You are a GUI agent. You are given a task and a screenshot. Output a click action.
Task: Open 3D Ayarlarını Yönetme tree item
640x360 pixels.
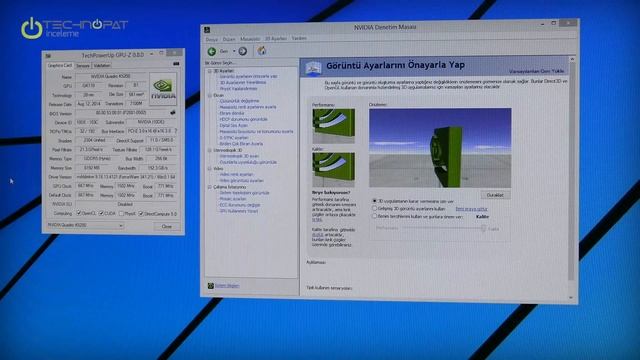pos(243,82)
